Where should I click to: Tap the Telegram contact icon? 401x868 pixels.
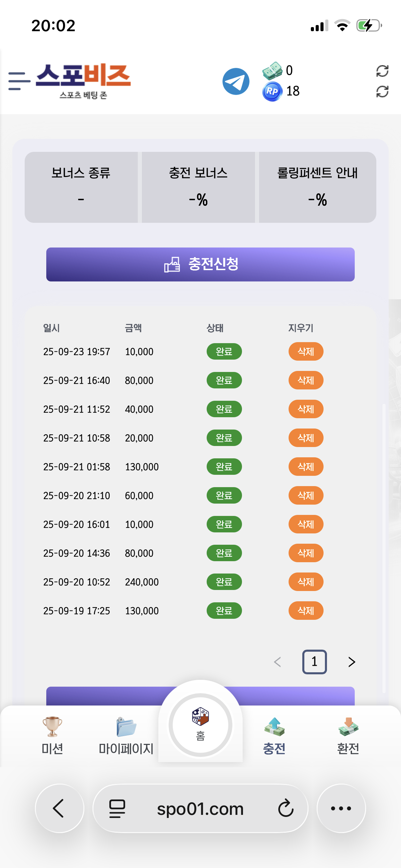point(236,81)
